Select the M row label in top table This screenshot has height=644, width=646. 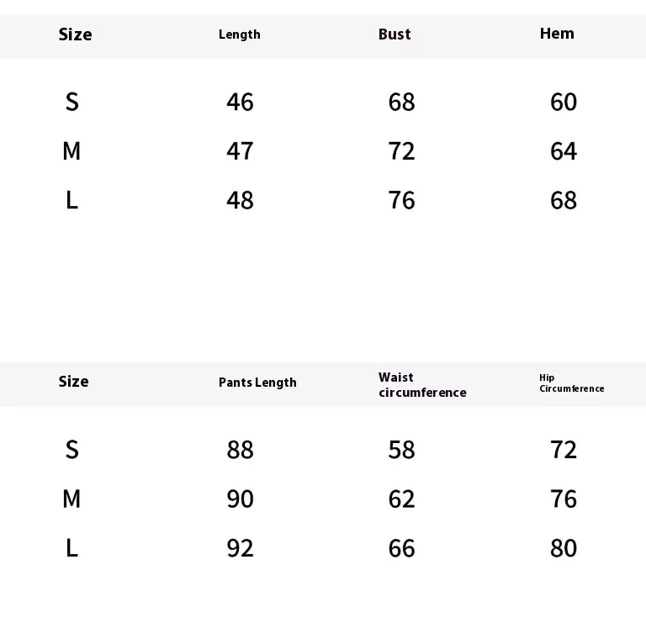tap(71, 151)
